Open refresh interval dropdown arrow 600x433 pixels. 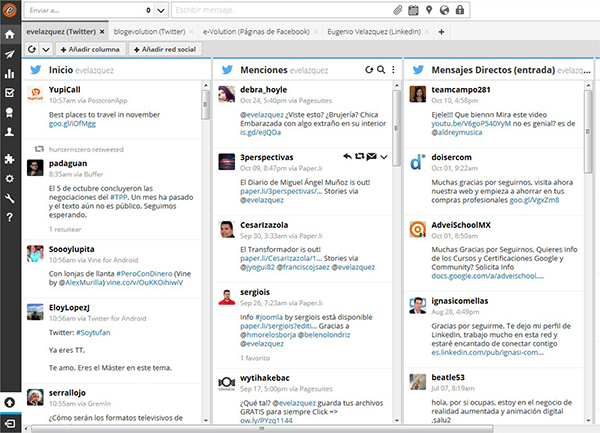click(46, 49)
